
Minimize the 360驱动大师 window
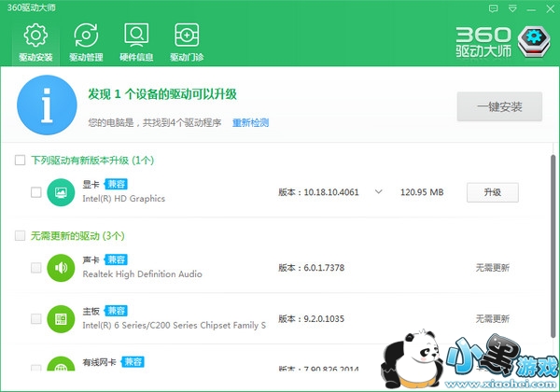pos(531,9)
